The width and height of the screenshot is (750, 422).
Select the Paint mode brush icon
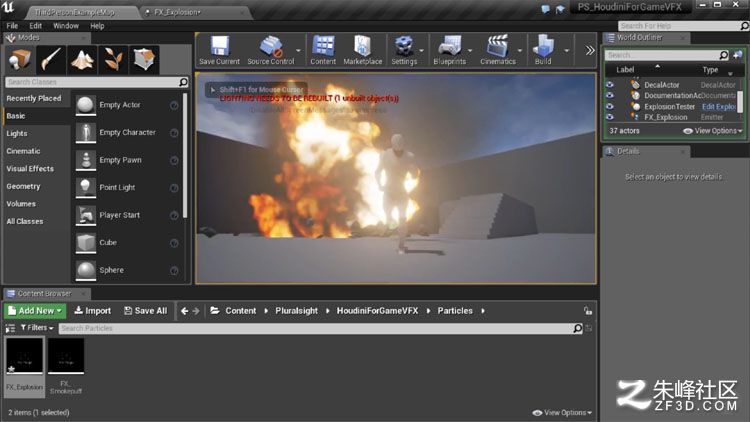51,59
